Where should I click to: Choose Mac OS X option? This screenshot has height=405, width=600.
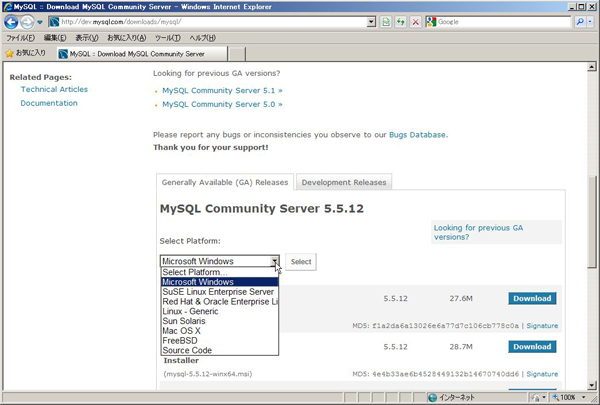coord(220,331)
